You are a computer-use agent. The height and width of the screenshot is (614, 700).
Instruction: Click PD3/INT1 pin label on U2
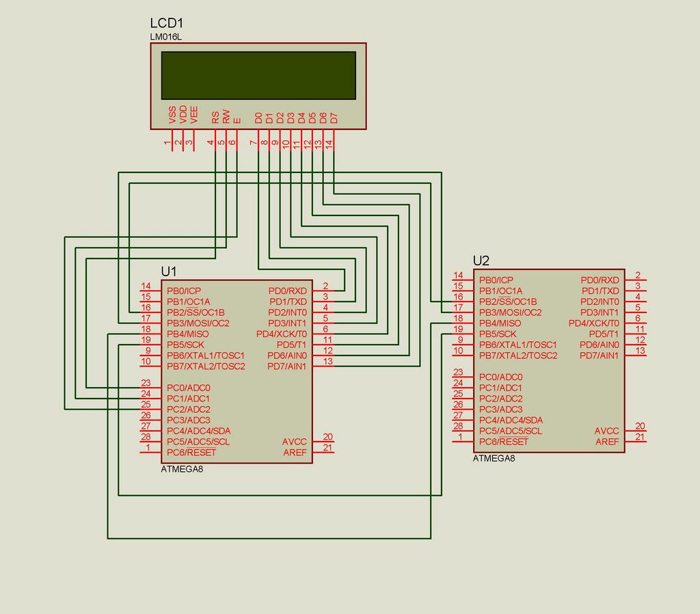(x=600, y=312)
